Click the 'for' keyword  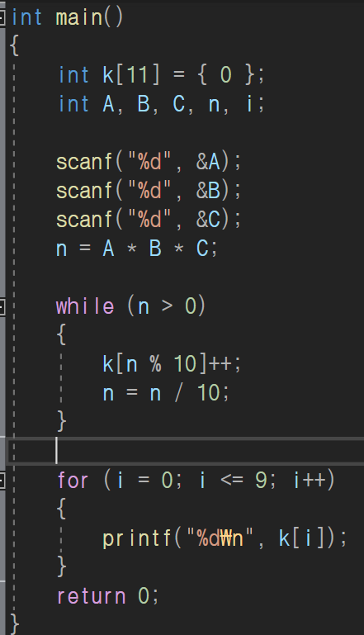point(73,481)
